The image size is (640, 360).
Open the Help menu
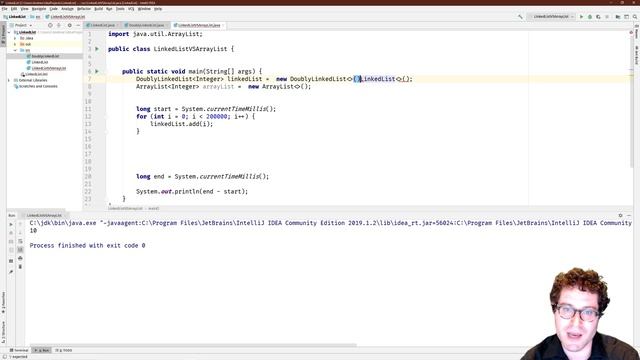(158, 9)
